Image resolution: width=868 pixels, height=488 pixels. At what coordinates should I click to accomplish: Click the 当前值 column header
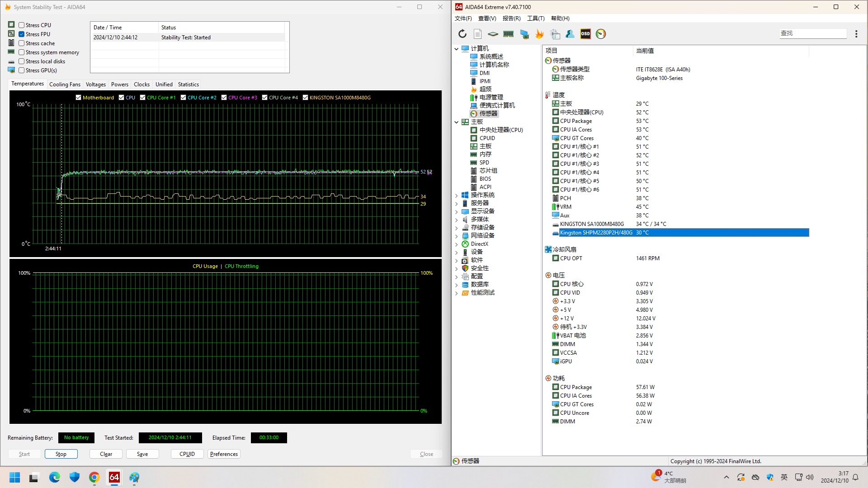(x=721, y=51)
